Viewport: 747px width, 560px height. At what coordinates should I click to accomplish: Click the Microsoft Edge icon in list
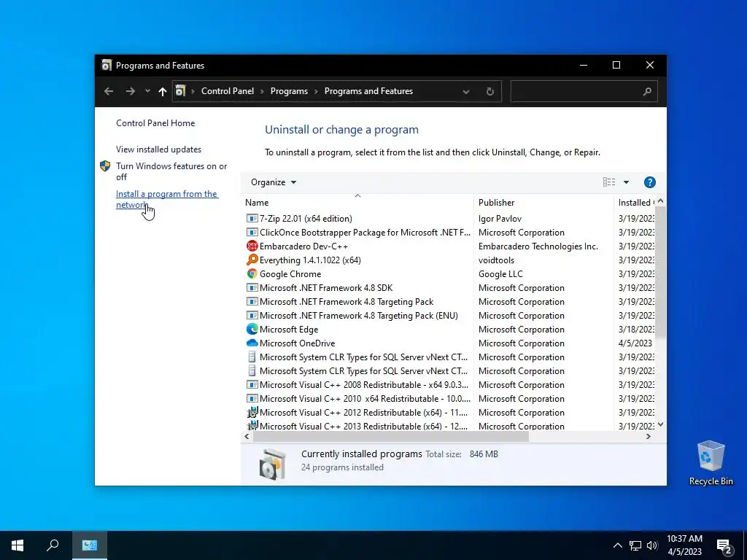252,329
